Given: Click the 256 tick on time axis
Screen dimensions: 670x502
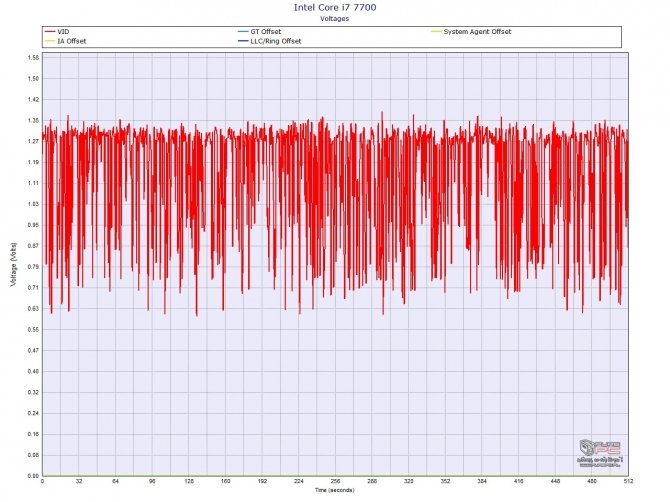Looking at the screenshot, I should tap(335, 481).
